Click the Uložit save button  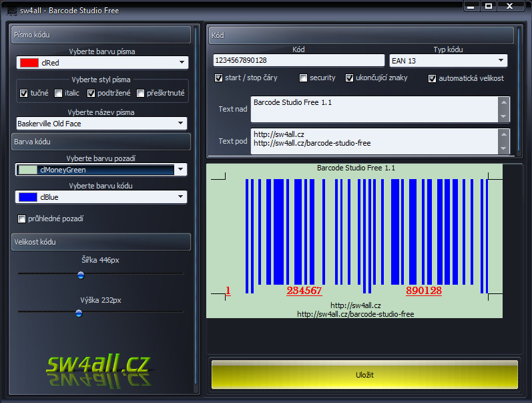tap(364, 375)
